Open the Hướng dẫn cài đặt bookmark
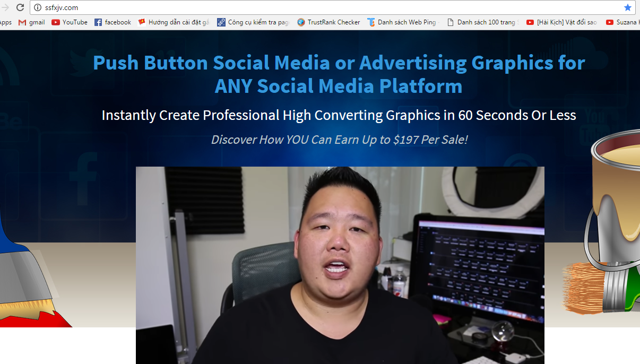Image resolution: width=640 pixels, height=364 pixels. point(174,22)
